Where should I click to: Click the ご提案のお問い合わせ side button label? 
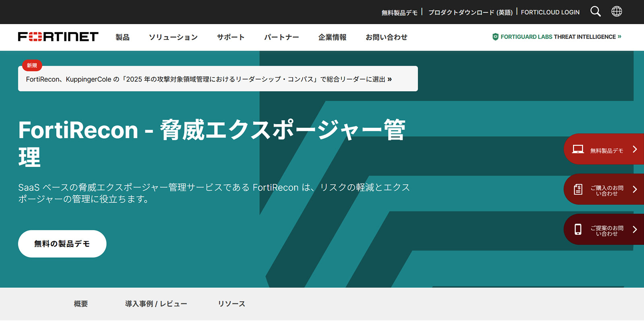pos(607,231)
